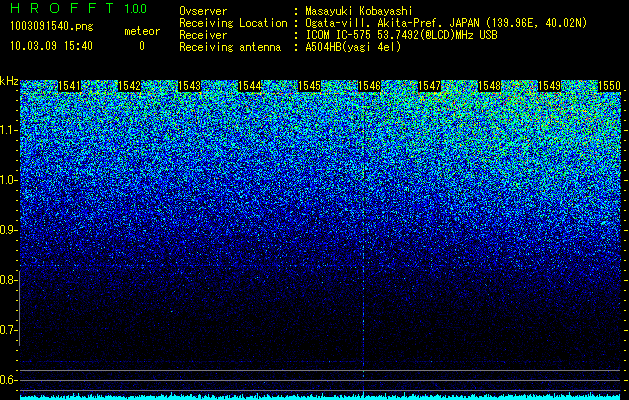Click the Receiving Location label

(233, 23)
